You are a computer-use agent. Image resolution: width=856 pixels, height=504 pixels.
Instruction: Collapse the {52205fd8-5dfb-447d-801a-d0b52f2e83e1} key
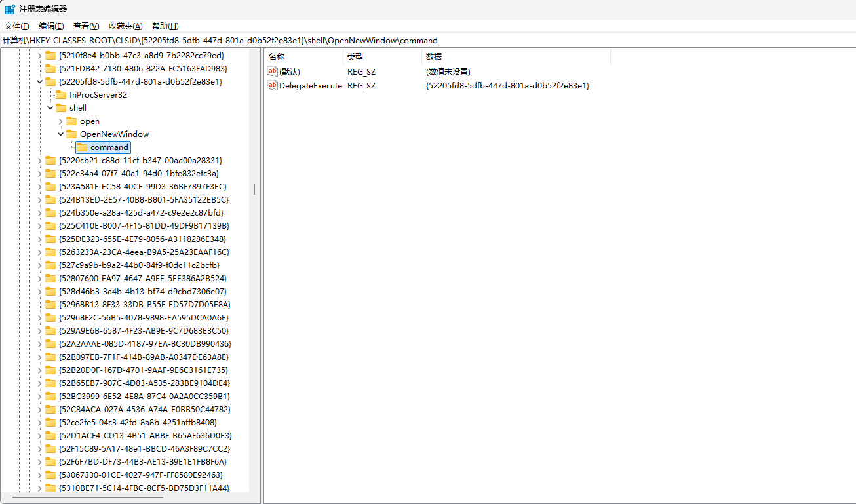(x=39, y=82)
